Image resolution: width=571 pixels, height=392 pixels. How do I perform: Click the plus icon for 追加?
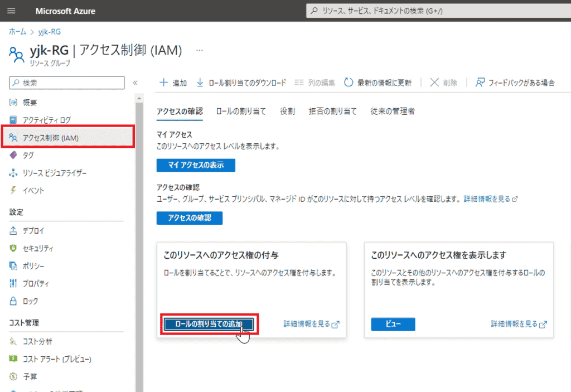pyautogui.click(x=164, y=83)
